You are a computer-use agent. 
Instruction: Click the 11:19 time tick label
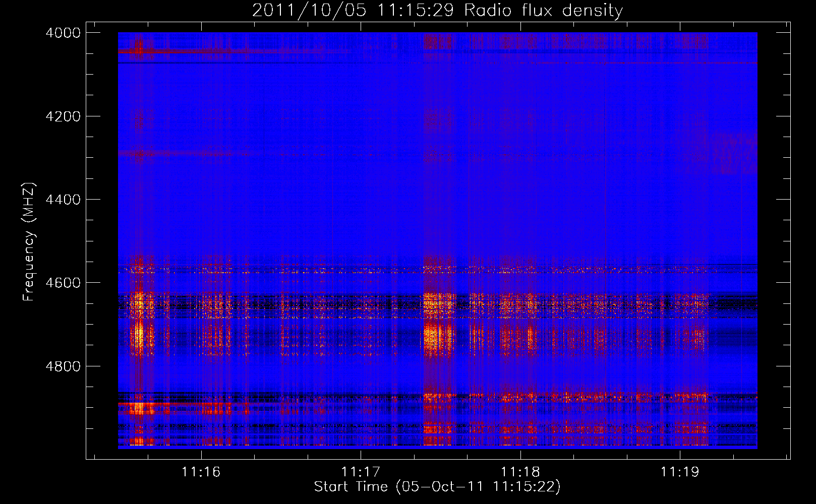pyautogui.click(x=680, y=472)
